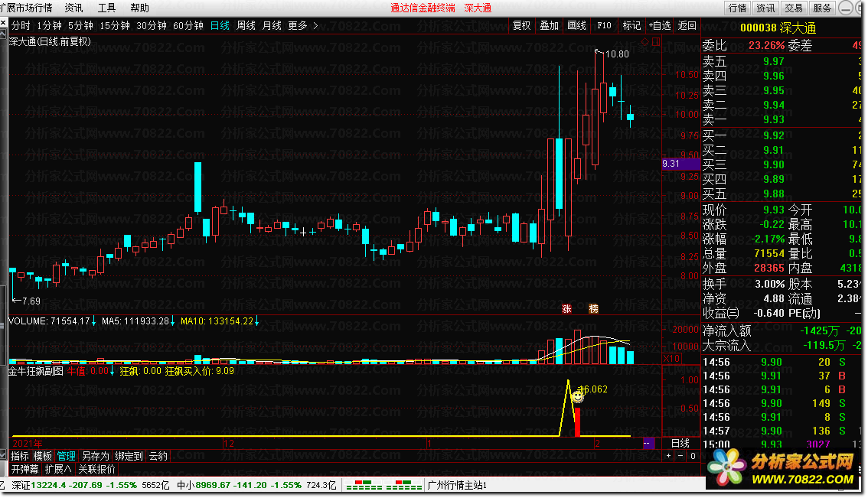Image resolution: width=868 pixels, height=498 pixels.
Task: Click the 交易 trade button
Action: [794, 8]
